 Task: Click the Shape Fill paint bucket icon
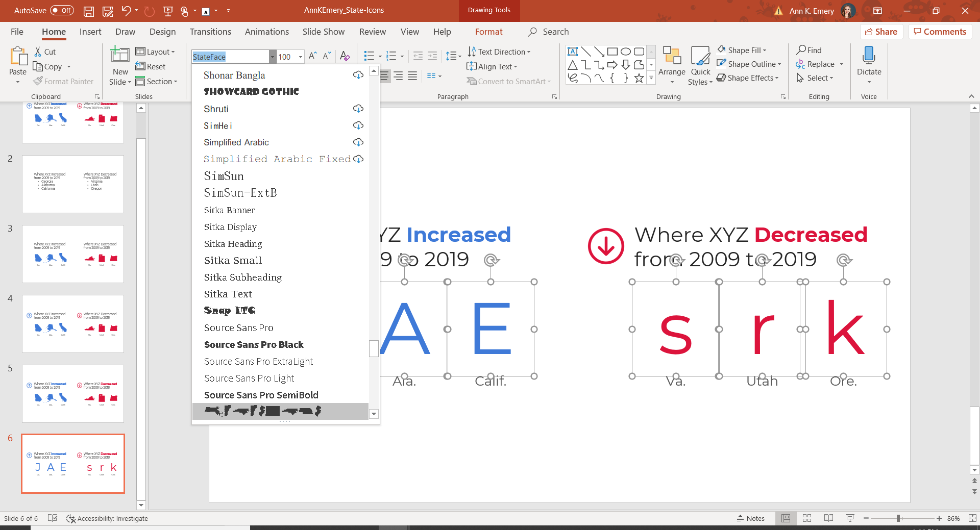(x=722, y=49)
